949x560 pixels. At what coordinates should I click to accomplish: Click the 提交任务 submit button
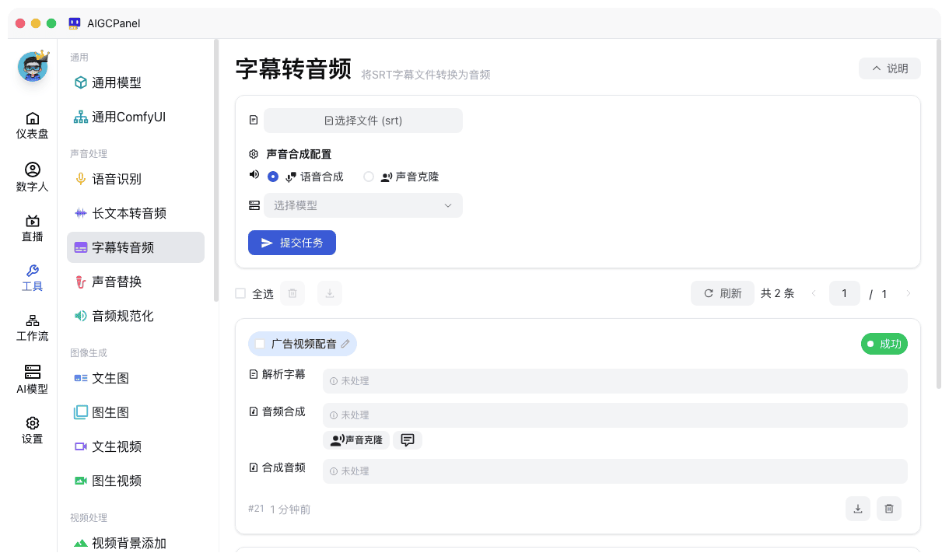[x=292, y=243]
